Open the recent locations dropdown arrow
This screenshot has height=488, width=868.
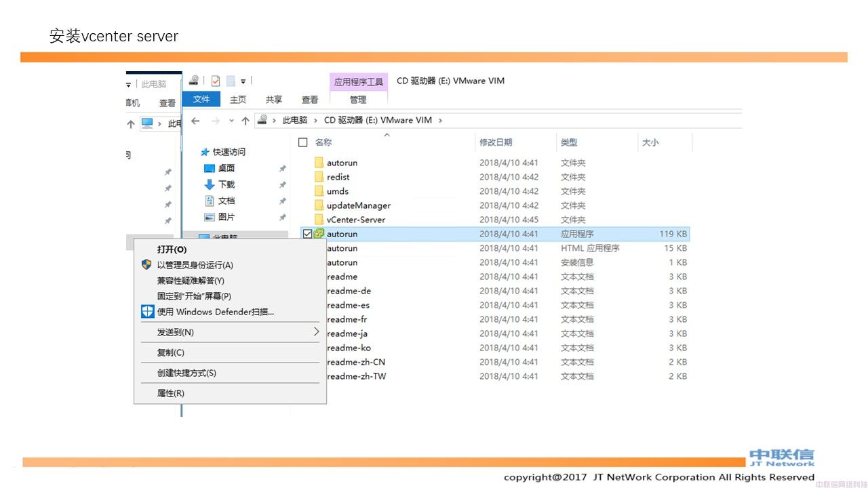231,121
